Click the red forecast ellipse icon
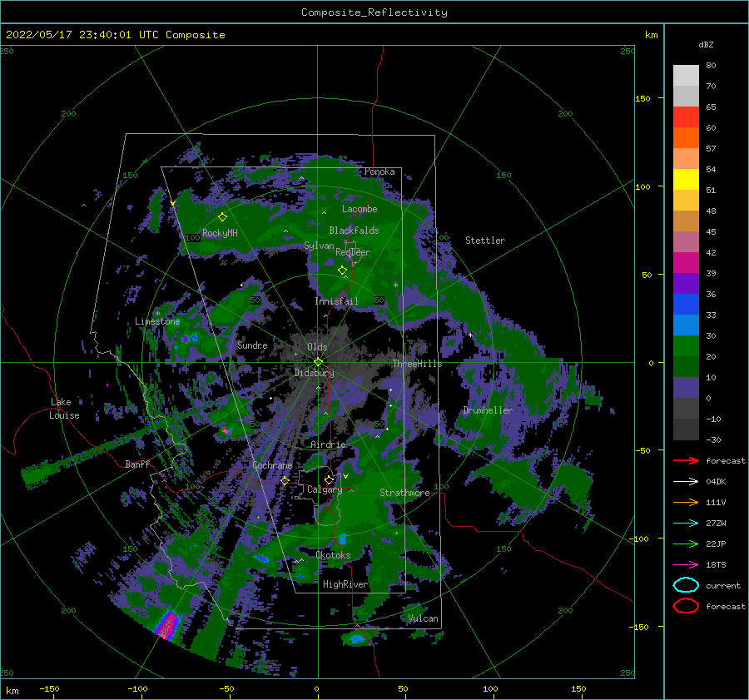 (686, 606)
